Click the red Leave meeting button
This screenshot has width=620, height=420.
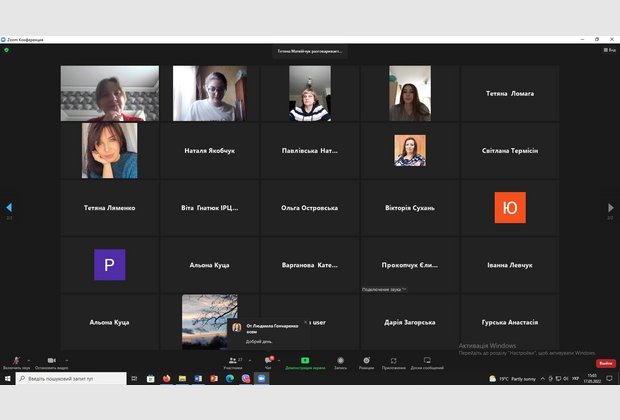[x=605, y=363]
